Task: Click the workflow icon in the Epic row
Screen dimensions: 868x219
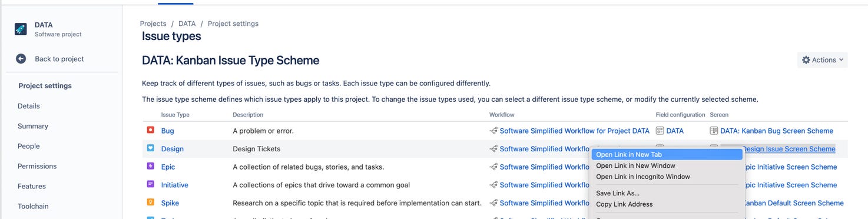Action: 493,167
